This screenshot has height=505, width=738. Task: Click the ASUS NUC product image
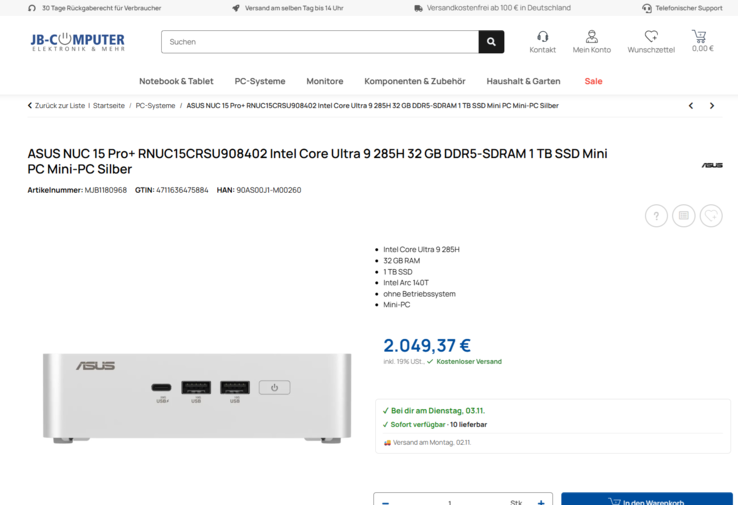[x=197, y=398]
